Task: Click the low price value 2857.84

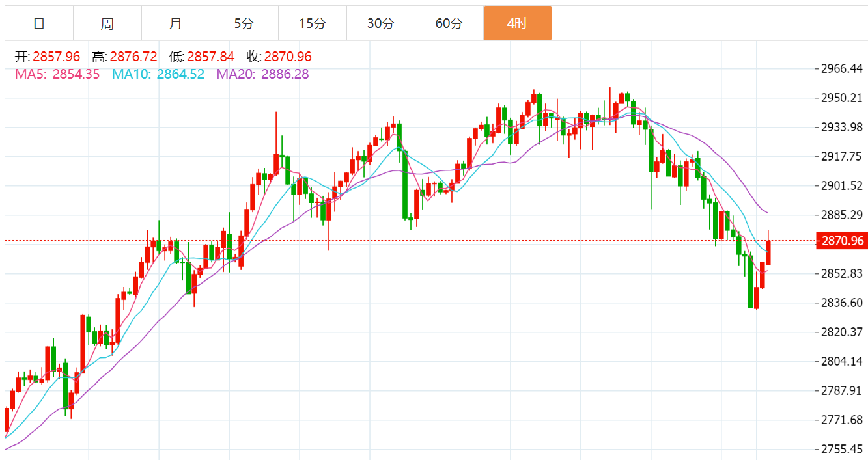Action: pyautogui.click(x=210, y=57)
